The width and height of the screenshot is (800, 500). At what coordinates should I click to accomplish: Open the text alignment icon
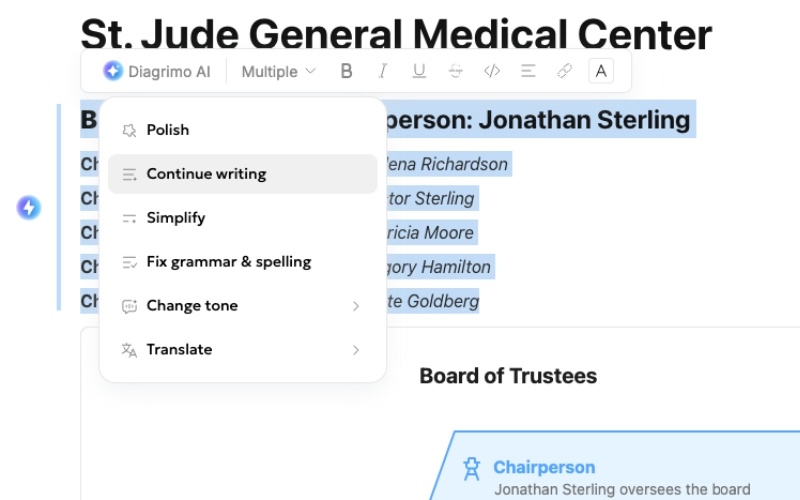click(x=528, y=71)
